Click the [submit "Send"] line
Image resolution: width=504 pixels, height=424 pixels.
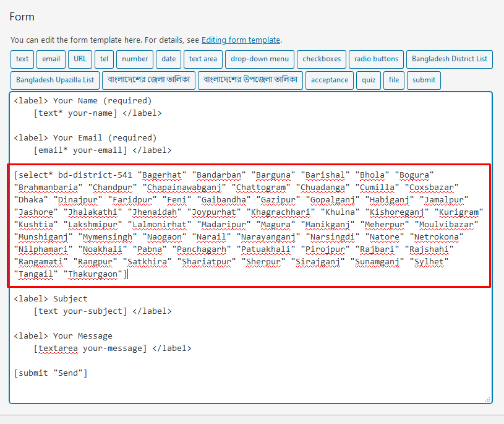pos(51,373)
